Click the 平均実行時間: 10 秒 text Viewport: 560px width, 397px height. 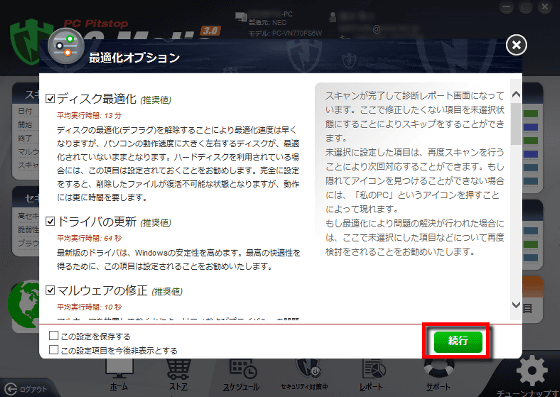pyautogui.click(x=89, y=307)
